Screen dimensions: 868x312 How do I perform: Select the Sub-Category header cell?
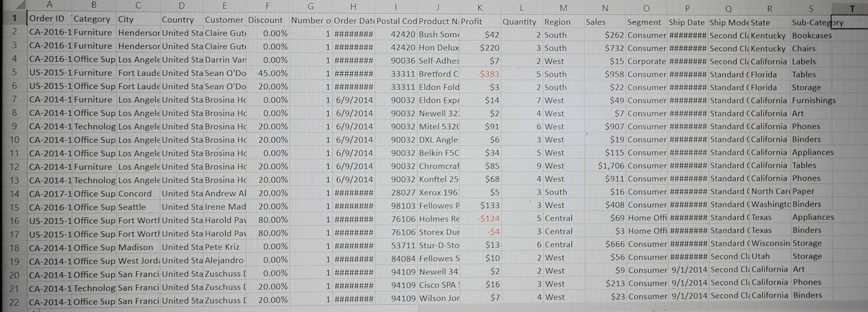point(811,22)
